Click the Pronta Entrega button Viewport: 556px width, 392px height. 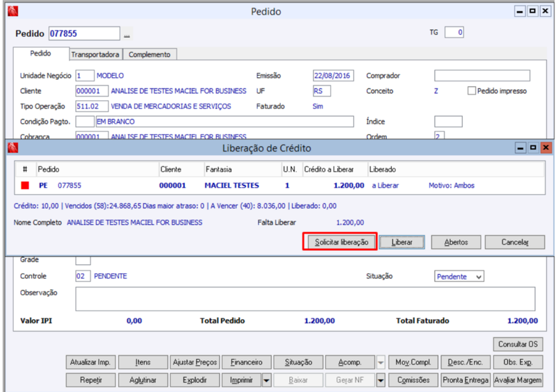click(x=465, y=380)
